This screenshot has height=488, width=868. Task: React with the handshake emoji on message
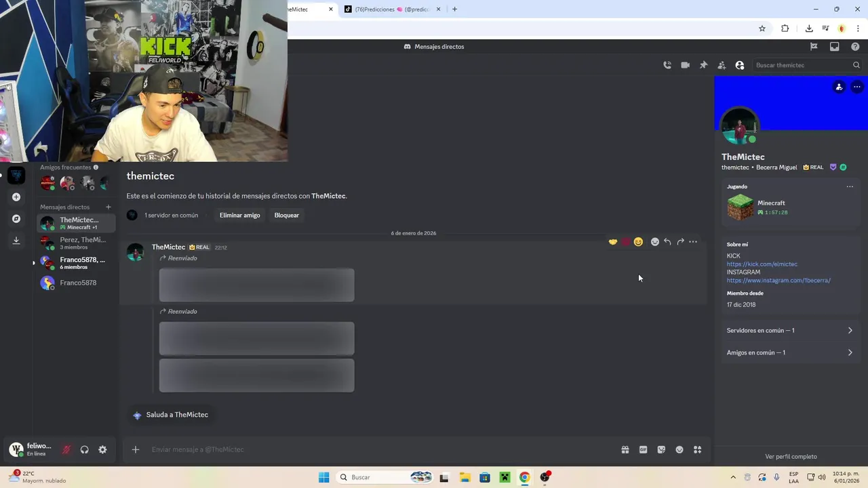point(613,242)
